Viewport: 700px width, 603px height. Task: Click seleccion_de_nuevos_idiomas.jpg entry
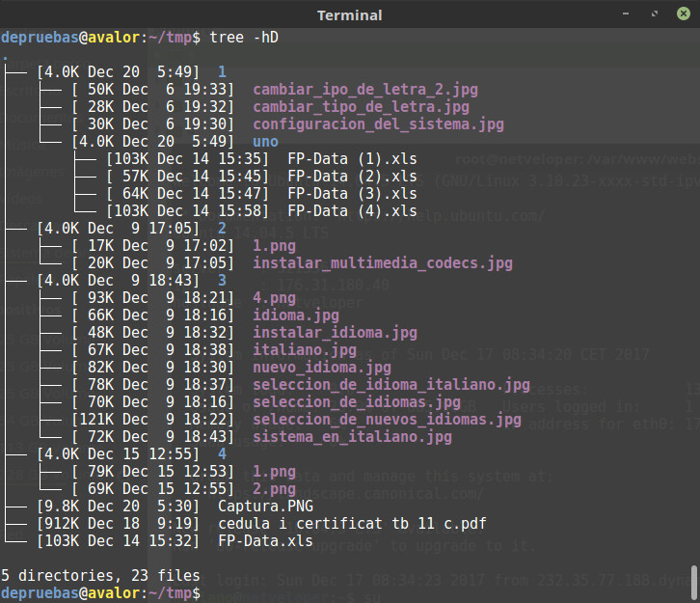pyautogui.click(x=387, y=420)
